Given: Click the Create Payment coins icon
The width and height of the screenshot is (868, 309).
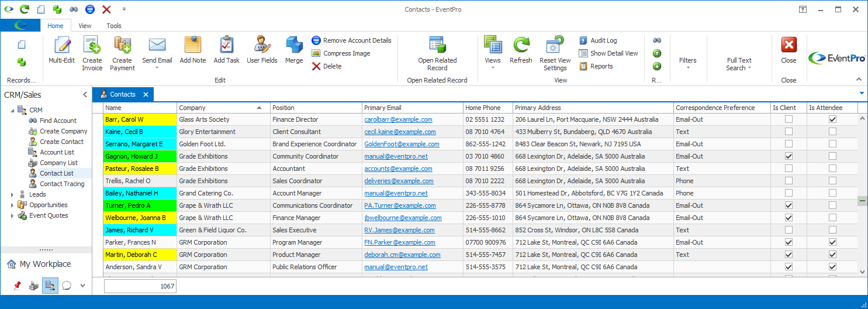Looking at the screenshot, I should pos(122,45).
